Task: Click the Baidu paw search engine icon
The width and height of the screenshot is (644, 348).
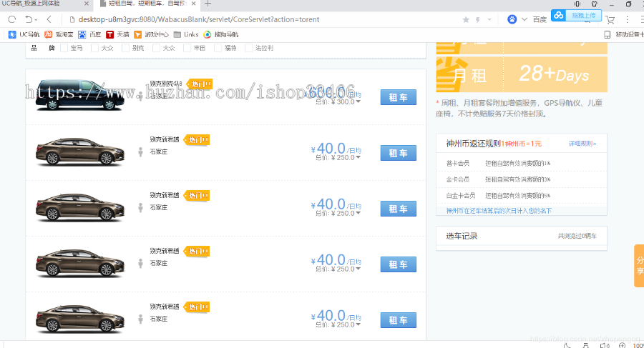Action: pyautogui.click(x=512, y=19)
